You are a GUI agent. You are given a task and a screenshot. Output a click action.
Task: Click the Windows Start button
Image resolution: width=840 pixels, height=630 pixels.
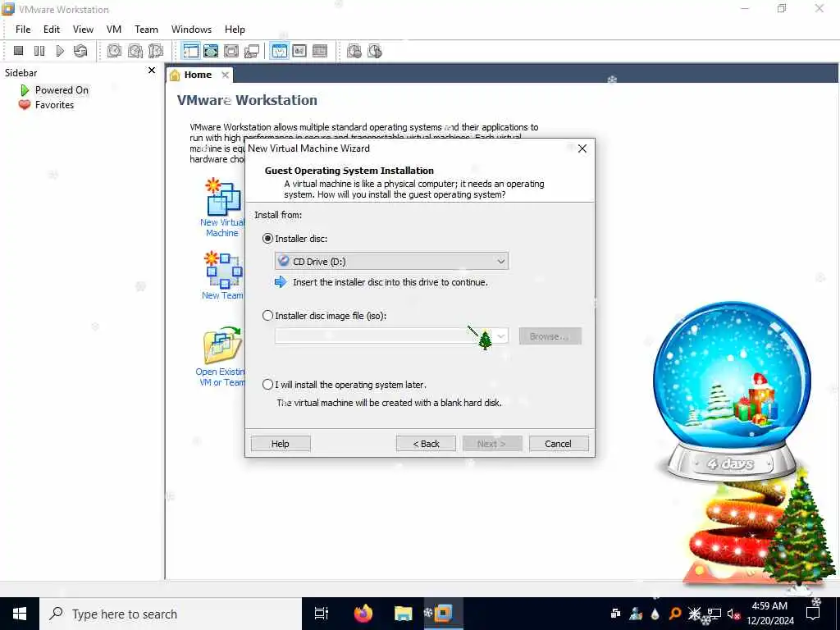(20, 614)
